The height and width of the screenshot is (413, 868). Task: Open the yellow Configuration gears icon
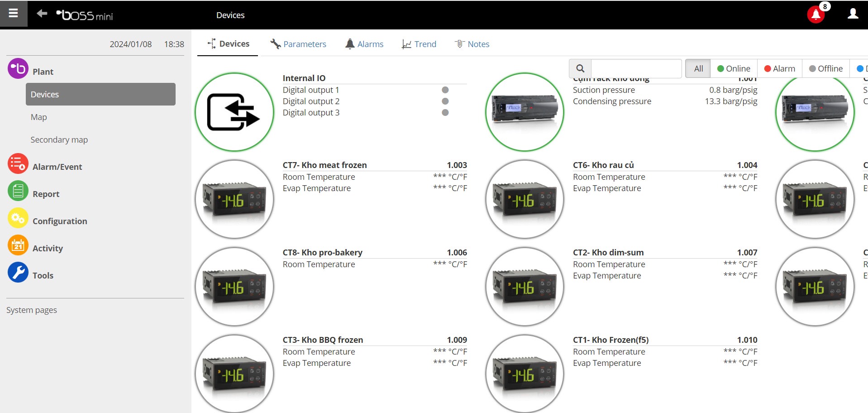[x=18, y=218]
